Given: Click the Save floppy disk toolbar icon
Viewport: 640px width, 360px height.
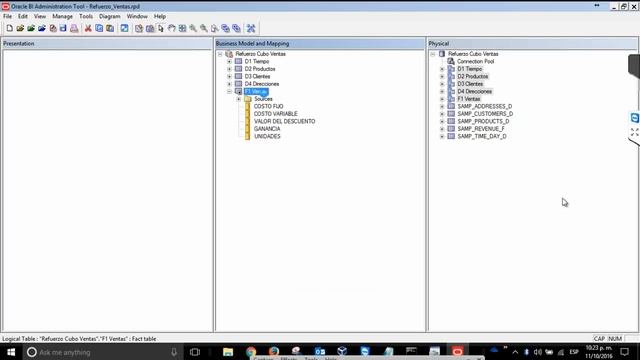Looking at the screenshot, I should pos(63,28).
